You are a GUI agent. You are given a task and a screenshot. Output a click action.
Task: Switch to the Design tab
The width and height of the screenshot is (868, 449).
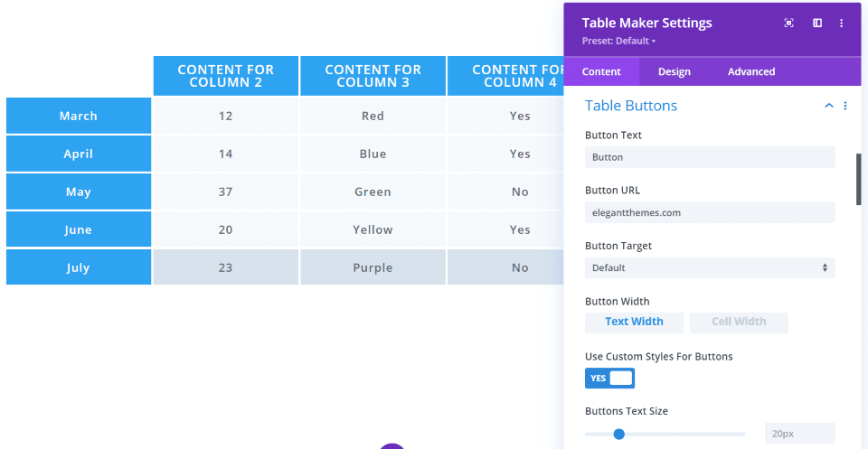tap(674, 72)
